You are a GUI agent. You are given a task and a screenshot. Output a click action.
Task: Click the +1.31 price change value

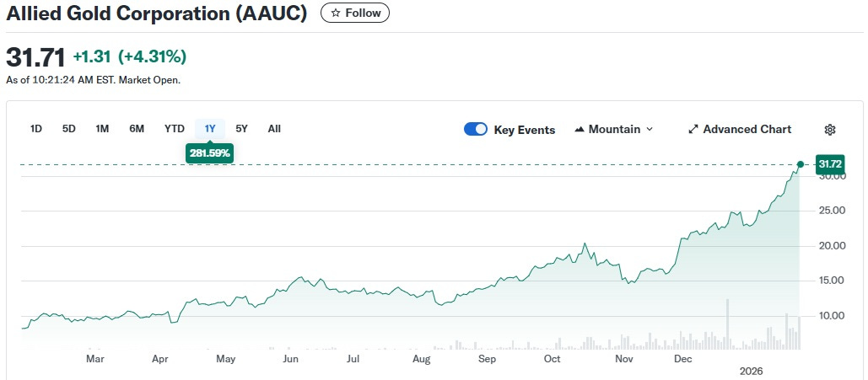click(x=92, y=56)
